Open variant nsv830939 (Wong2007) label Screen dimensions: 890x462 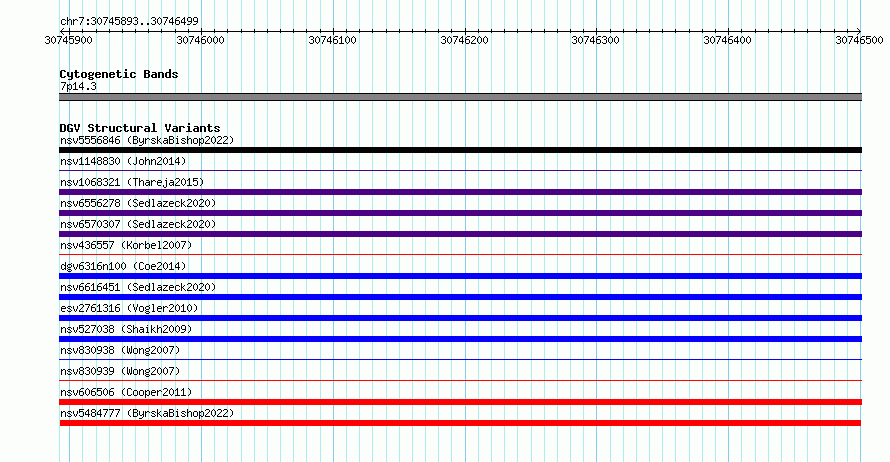[120, 371]
